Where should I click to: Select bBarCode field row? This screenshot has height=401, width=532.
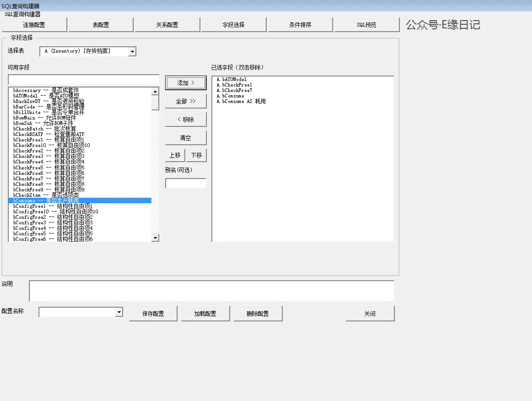coord(80,107)
